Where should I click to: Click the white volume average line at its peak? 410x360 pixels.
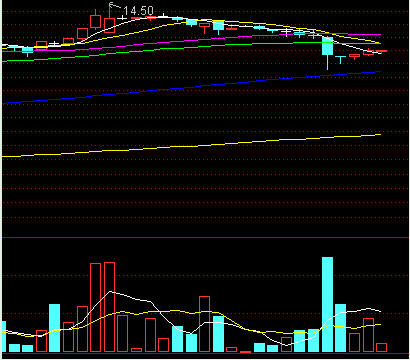[x=110, y=292]
